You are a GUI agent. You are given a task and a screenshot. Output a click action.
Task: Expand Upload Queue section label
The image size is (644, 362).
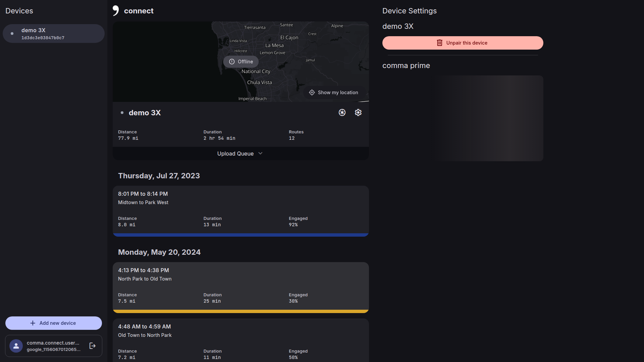point(235,154)
